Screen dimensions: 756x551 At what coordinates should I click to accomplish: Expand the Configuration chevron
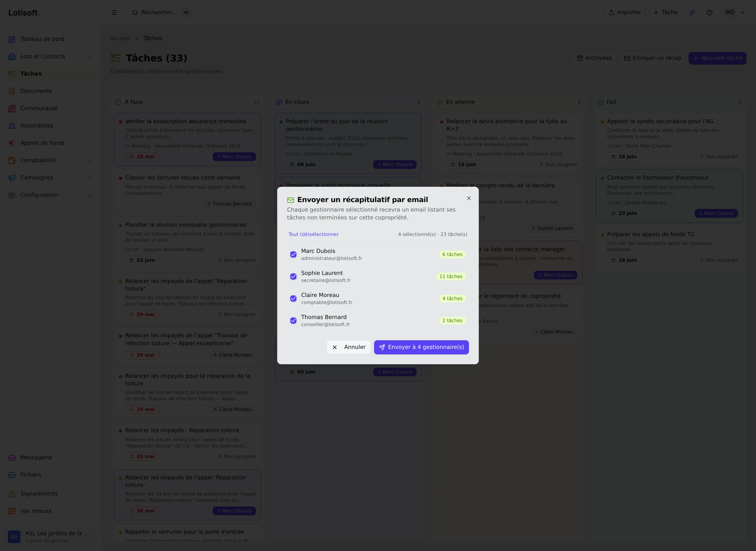tap(89, 195)
